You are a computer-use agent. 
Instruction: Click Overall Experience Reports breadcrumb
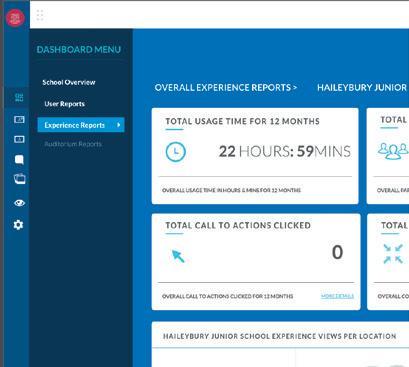click(x=226, y=88)
